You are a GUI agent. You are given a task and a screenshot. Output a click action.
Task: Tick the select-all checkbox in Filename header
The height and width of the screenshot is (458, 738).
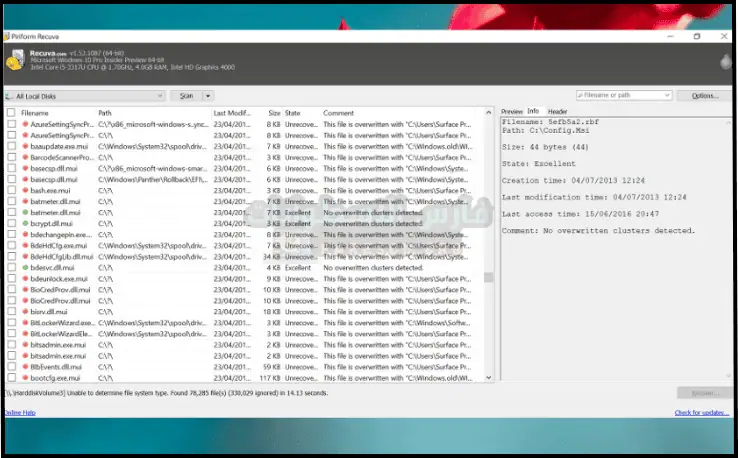(11, 113)
